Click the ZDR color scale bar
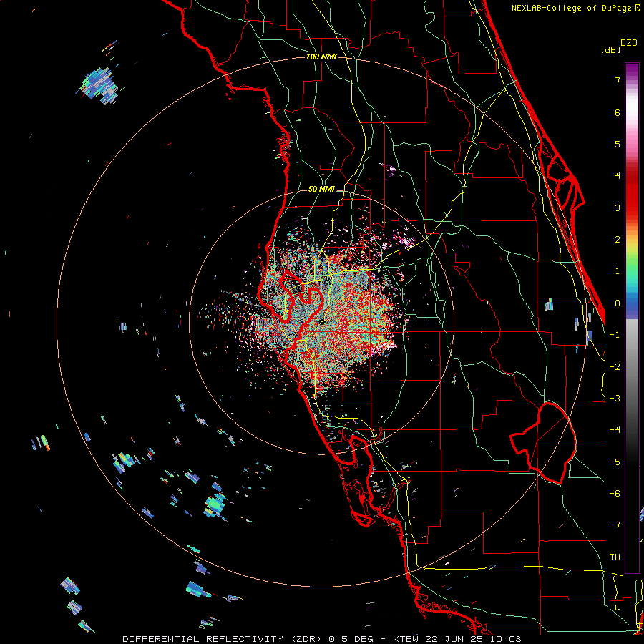The height and width of the screenshot is (644, 644). [x=632, y=318]
